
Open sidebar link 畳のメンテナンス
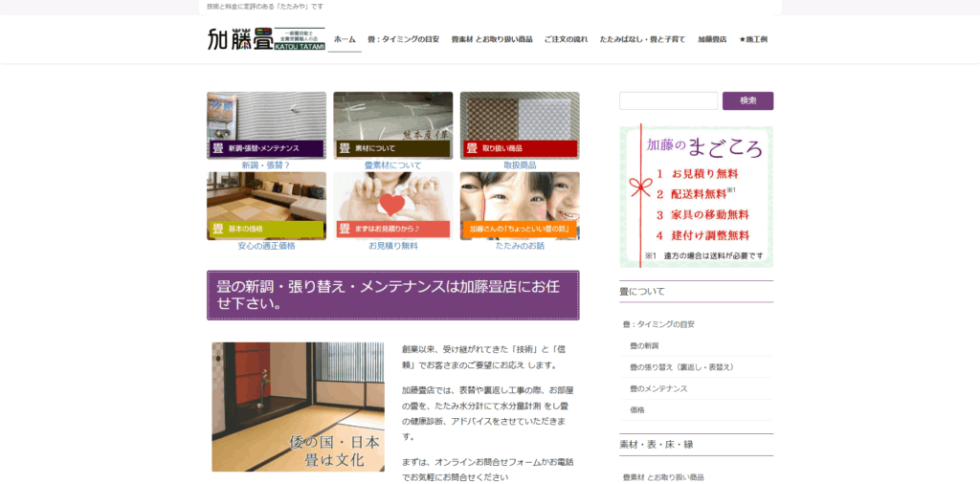(x=658, y=388)
